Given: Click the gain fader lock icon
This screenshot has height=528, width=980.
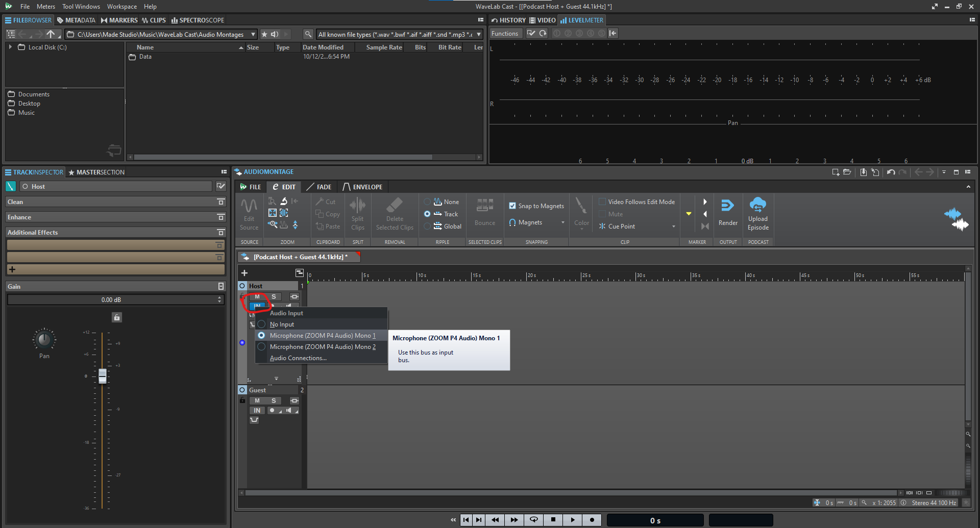Looking at the screenshot, I should (117, 317).
